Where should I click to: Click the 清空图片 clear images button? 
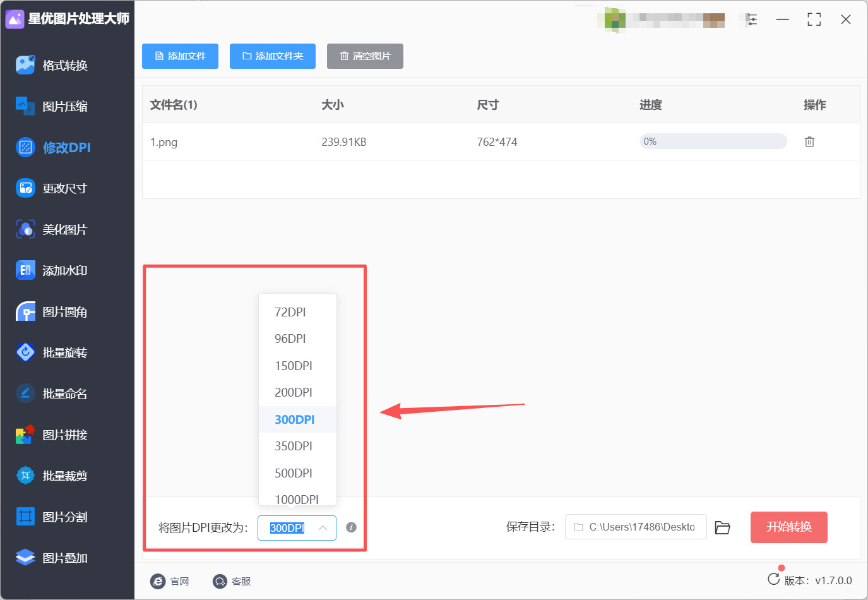pos(365,56)
